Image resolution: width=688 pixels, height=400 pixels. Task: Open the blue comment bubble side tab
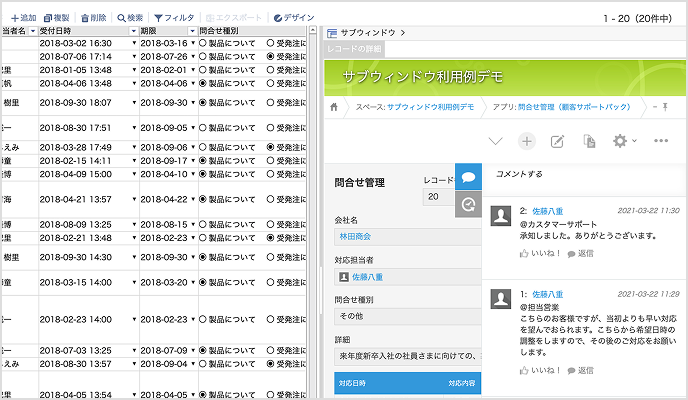tap(468, 175)
